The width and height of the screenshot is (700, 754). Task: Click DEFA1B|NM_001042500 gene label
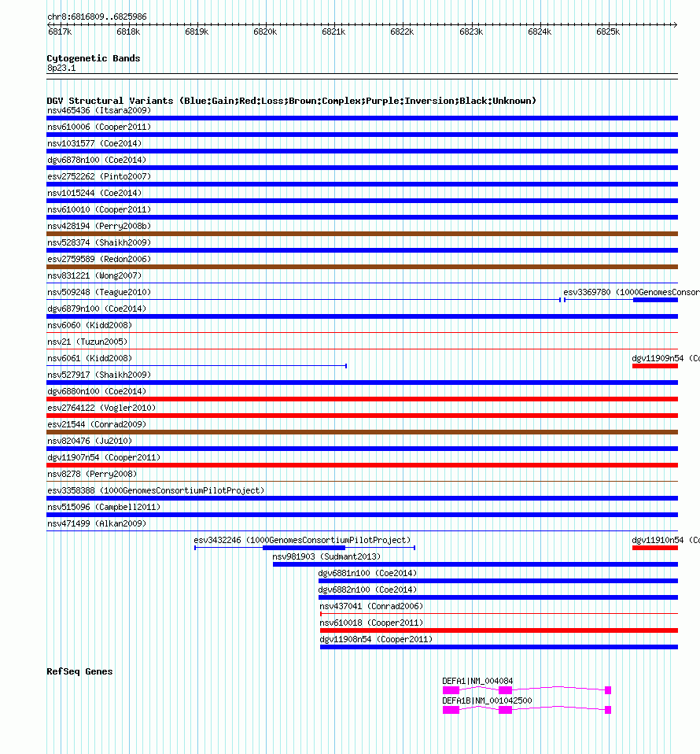point(487,700)
